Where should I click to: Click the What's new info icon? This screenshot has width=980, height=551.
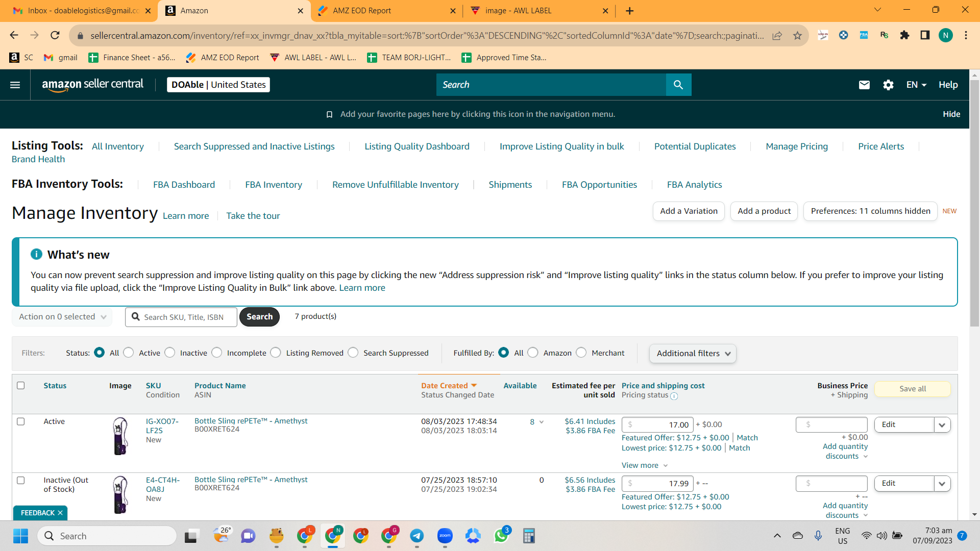[x=36, y=254]
